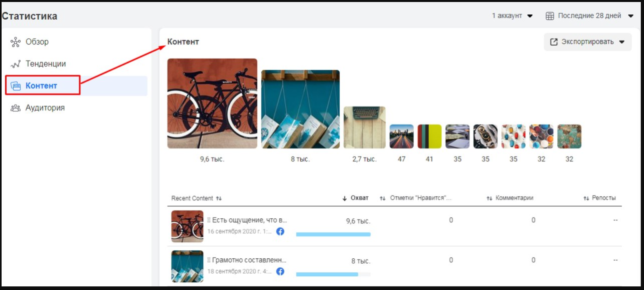The width and height of the screenshot is (644, 290).
Task: Click Facebook icon on the 18 сентября post
Action: [x=280, y=272]
